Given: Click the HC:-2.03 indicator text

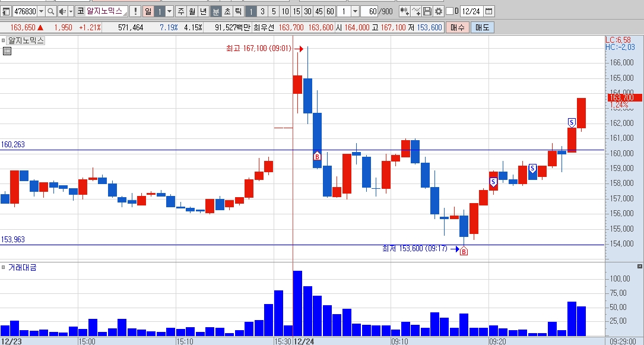Looking at the screenshot, I should [620, 47].
